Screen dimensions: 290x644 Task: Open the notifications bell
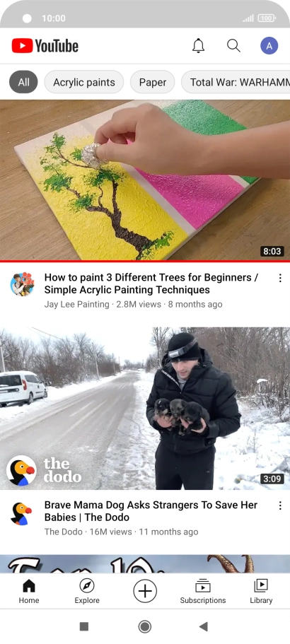point(198,45)
